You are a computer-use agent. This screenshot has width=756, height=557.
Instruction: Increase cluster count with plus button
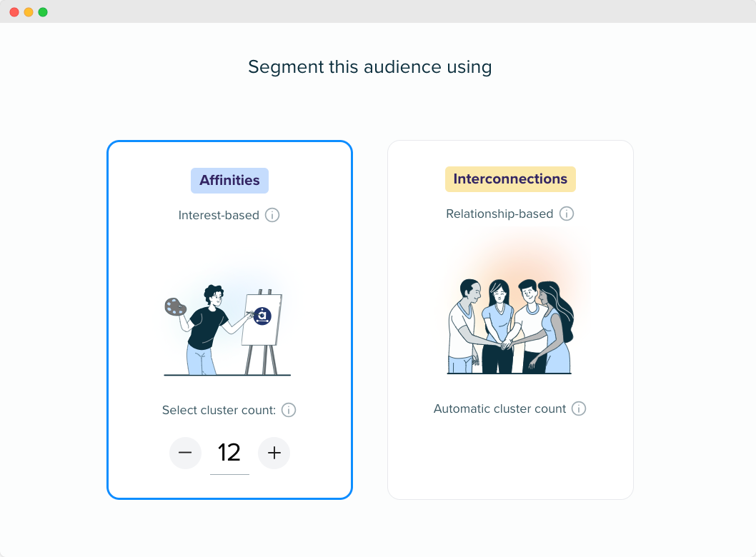(274, 453)
